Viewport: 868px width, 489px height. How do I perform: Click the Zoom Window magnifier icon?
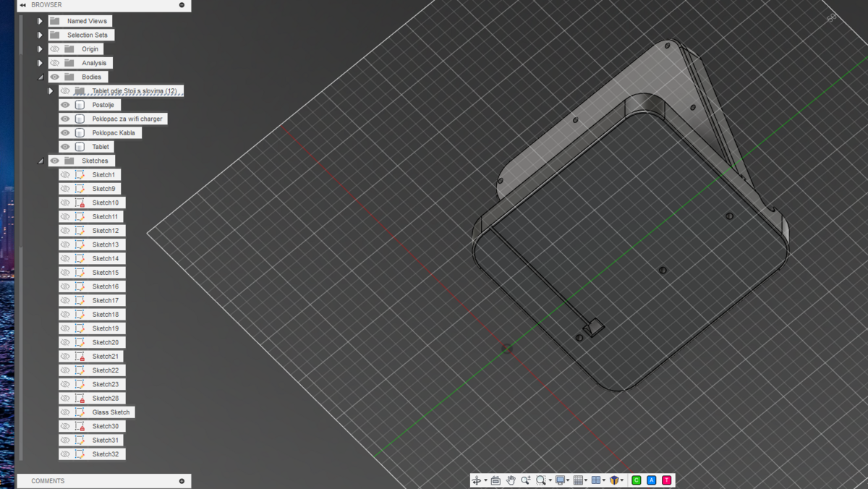click(541, 480)
